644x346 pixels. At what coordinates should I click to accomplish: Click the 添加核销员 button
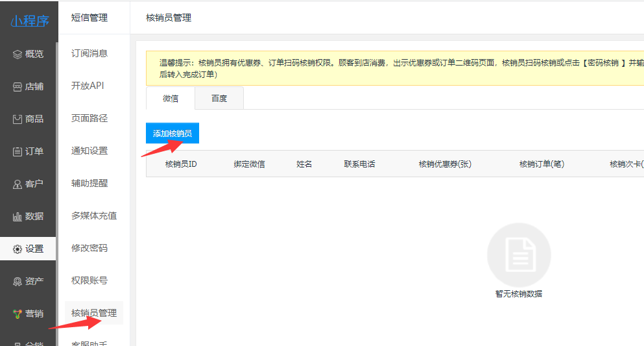(x=173, y=133)
